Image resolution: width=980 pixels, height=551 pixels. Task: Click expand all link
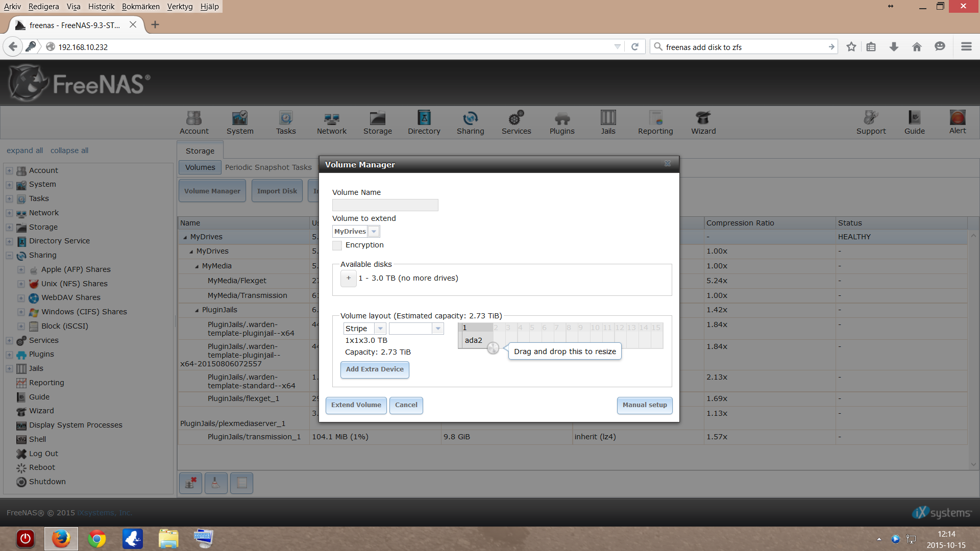pos(24,151)
